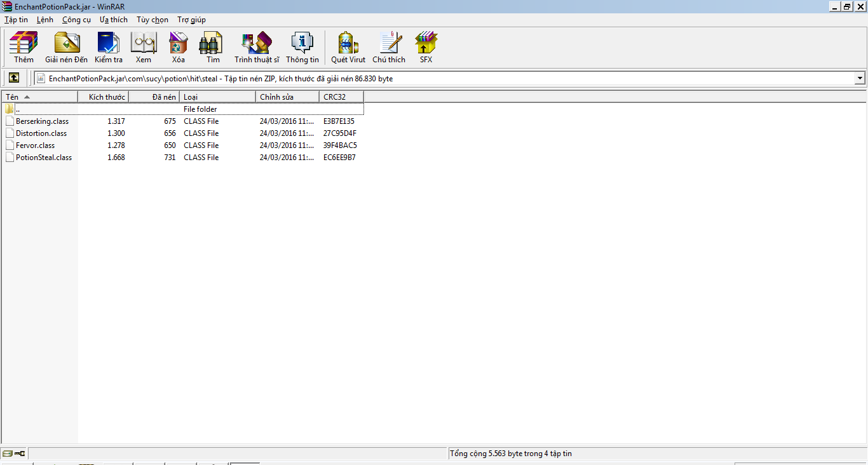Click the Berserking.class modified date
The width and height of the screenshot is (868, 465).
287,121
